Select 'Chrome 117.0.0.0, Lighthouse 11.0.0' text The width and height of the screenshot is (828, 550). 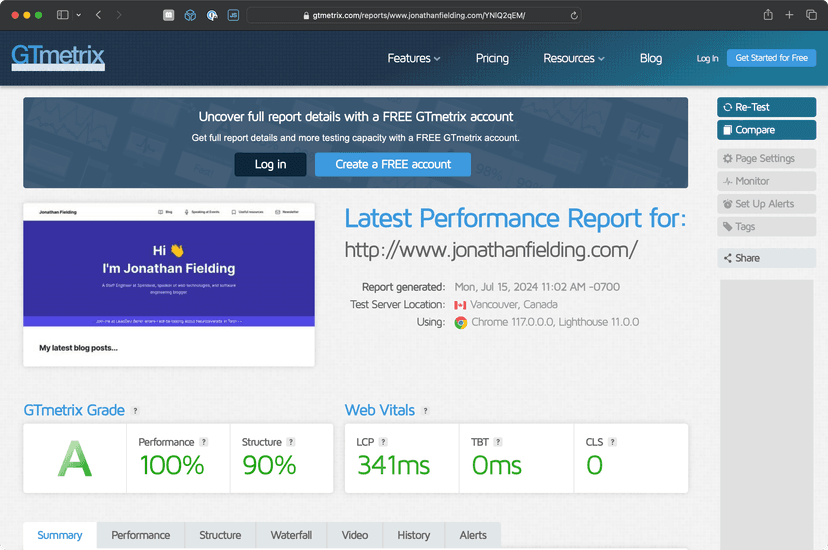[555, 322]
